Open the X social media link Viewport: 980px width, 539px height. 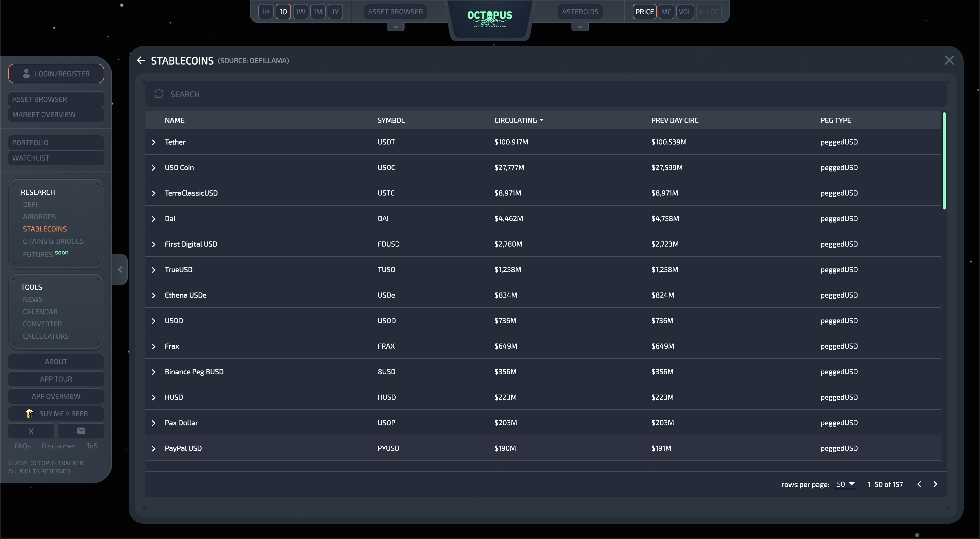(31, 431)
